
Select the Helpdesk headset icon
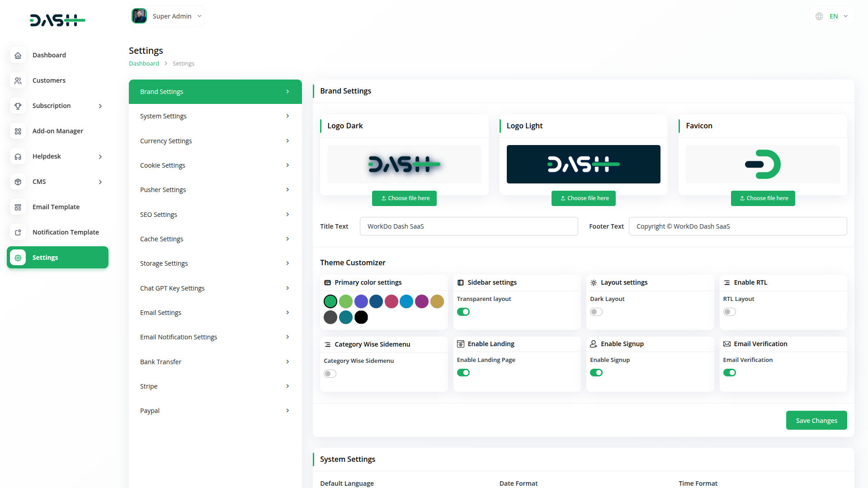18,156
